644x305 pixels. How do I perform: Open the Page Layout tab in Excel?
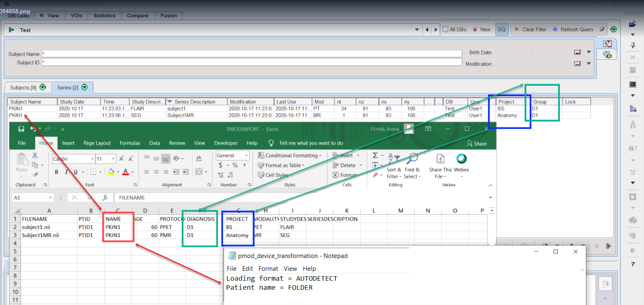[97, 143]
